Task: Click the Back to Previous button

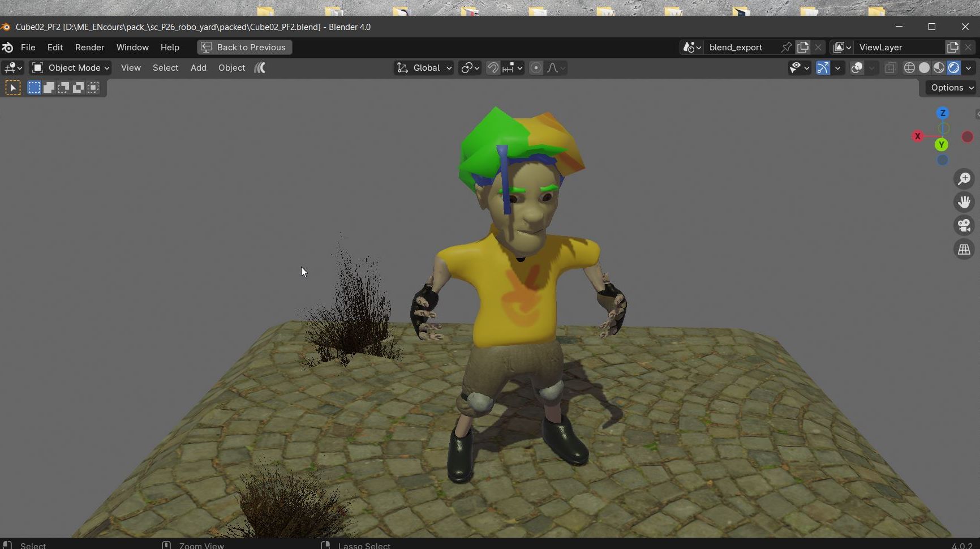Action: [x=244, y=48]
